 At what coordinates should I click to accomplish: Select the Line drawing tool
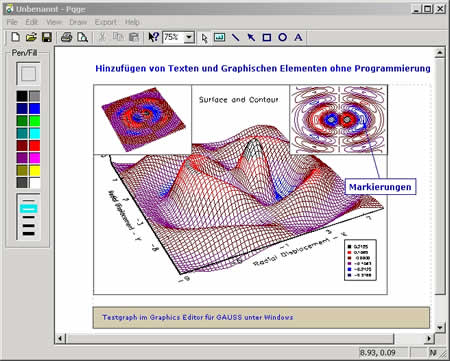click(235, 37)
